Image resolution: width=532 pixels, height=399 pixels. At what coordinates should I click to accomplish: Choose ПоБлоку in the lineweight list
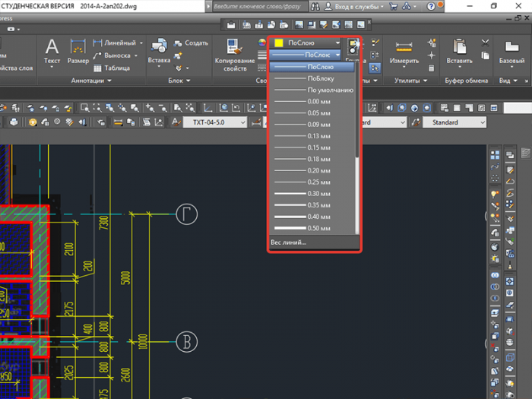[x=312, y=78]
